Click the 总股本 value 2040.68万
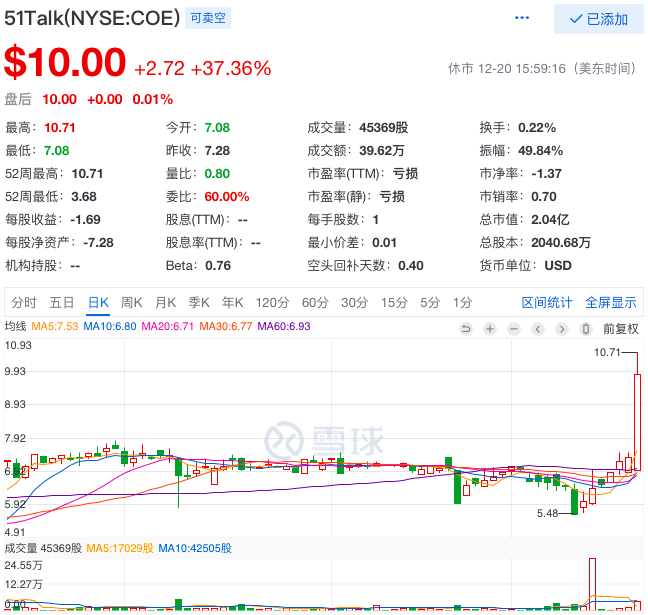 point(561,243)
